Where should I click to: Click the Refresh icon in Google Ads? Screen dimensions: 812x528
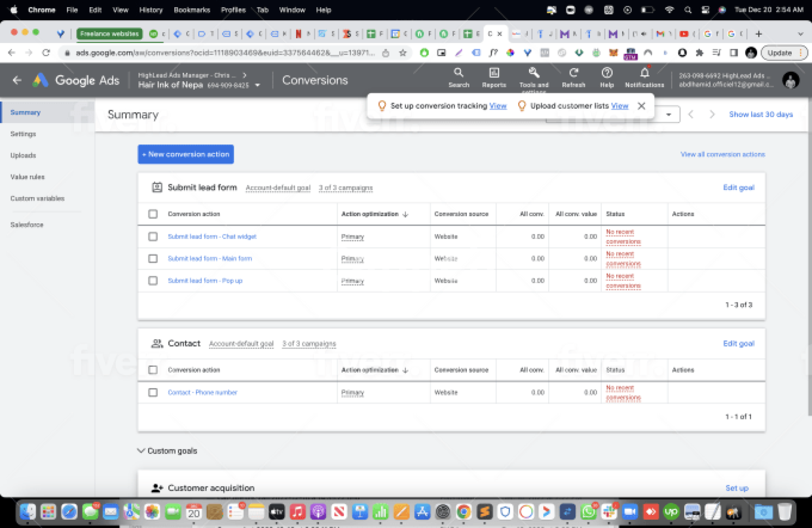[x=573, y=73]
